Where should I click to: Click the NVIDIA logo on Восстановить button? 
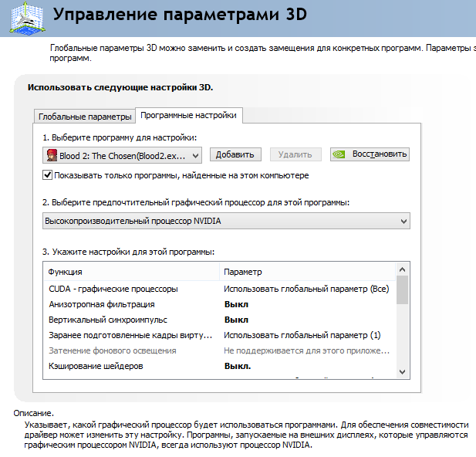coord(339,154)
